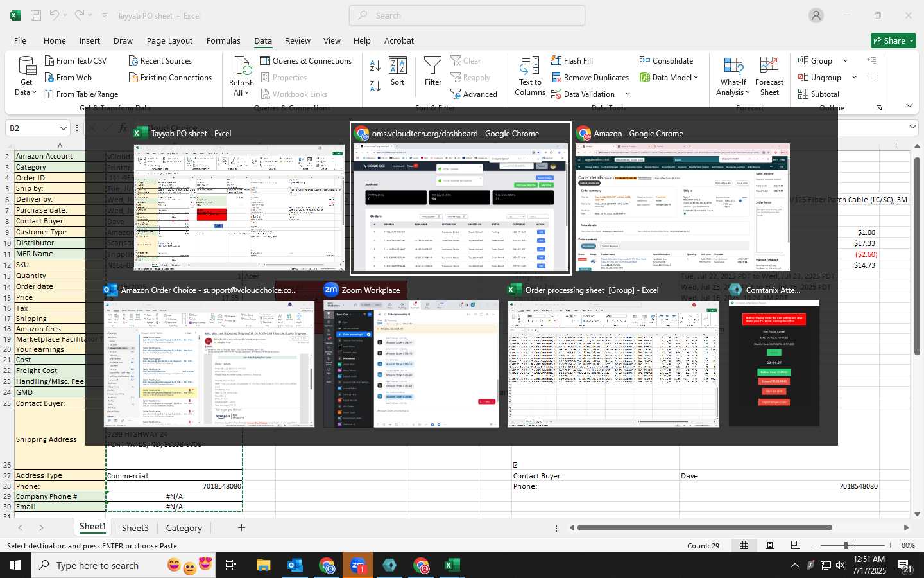Viewport: 924px width, 578px height.
Task: Open Recent Sources
Action: point(160,61)
